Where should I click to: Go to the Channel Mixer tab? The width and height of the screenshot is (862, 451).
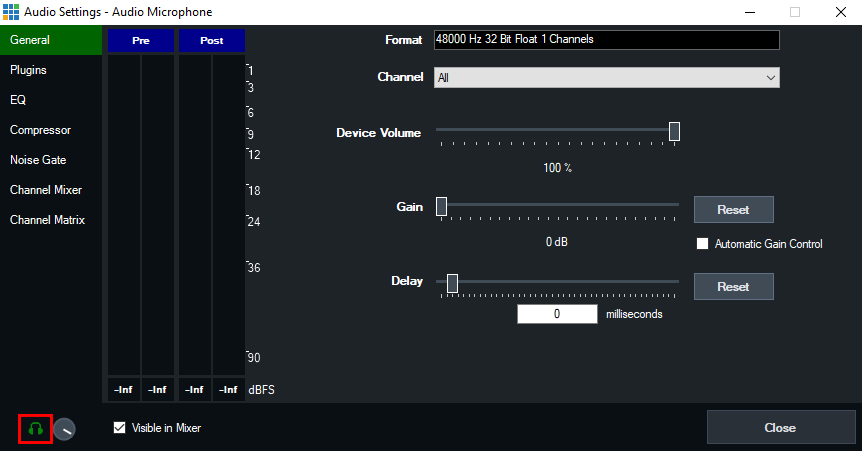[46, 190]
